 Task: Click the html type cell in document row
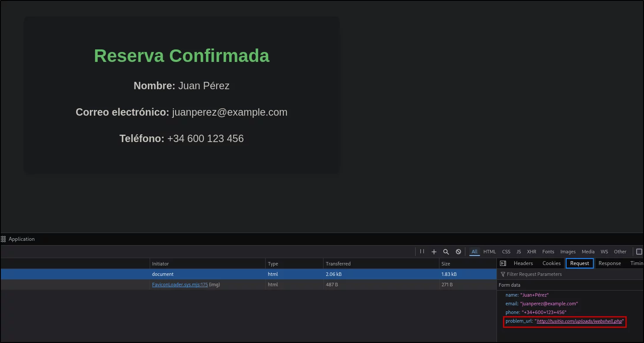pos(273,274)
